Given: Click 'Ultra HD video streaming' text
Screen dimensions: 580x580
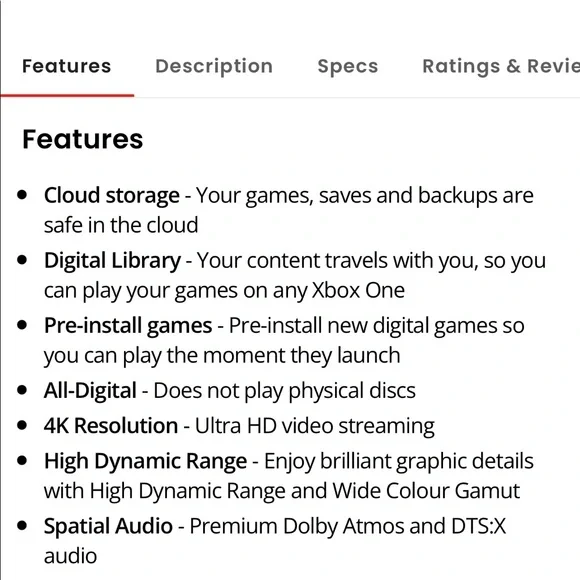Looking at the screenshot, I should (x=315, y=426).
